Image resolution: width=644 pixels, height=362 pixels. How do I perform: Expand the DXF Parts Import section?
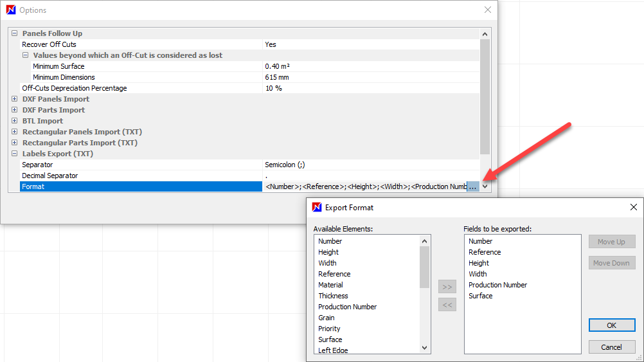[14, 110]
